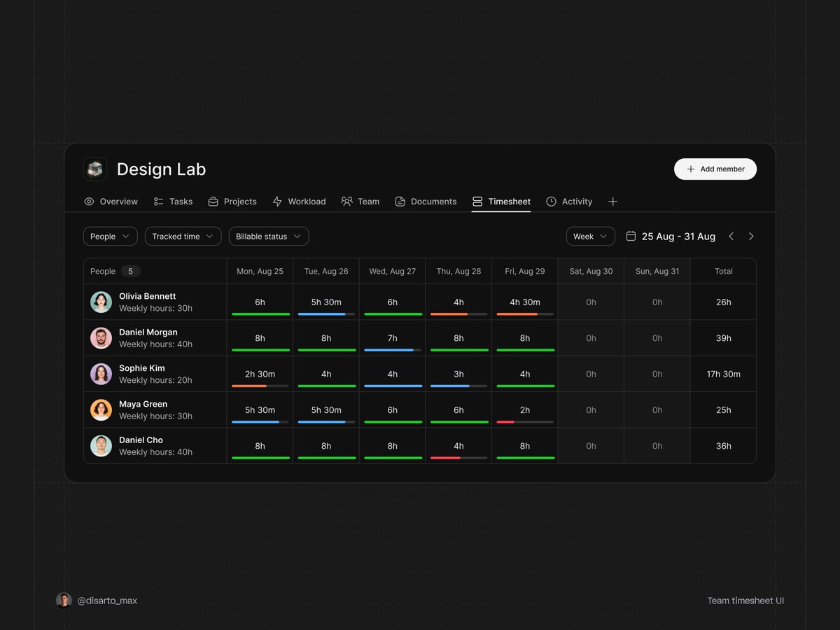Click Olivia Bennett's profile avatar
Image resolution: width=840 pixels, height=630 pixels.
(x=101, y=302)
